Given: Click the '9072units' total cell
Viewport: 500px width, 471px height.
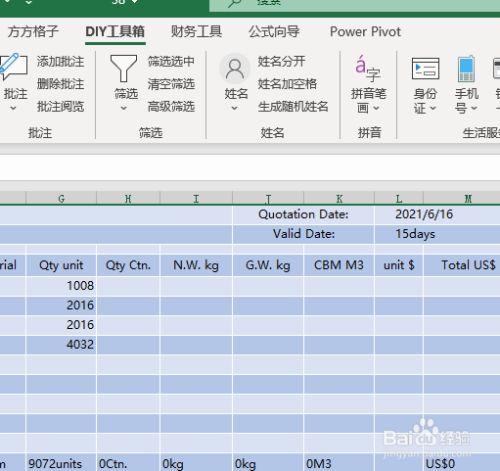Looking at the screenshot, I should click(61, 463).
